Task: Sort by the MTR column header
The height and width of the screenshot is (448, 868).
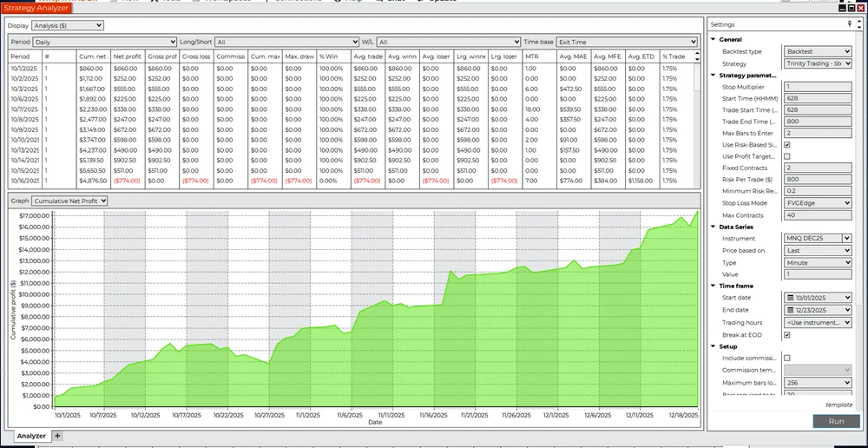Action: click(539, 56)
